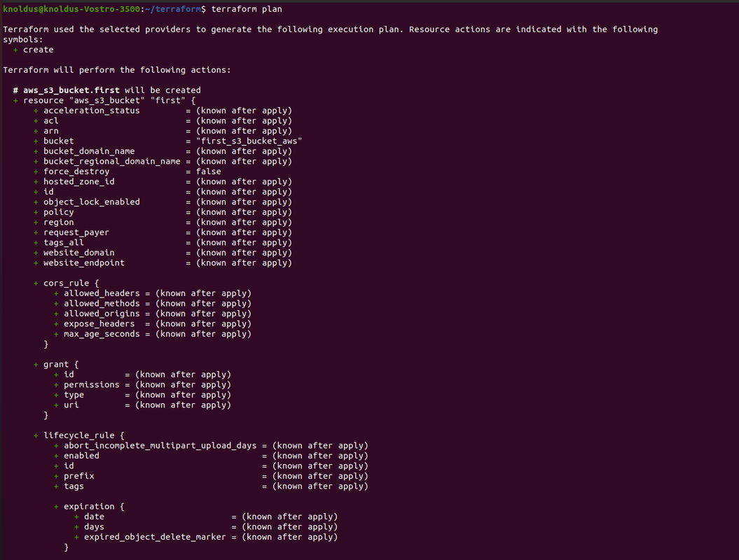Select the 'website_endpoint' attribute
739x560 pixels.
pos(84,262)
